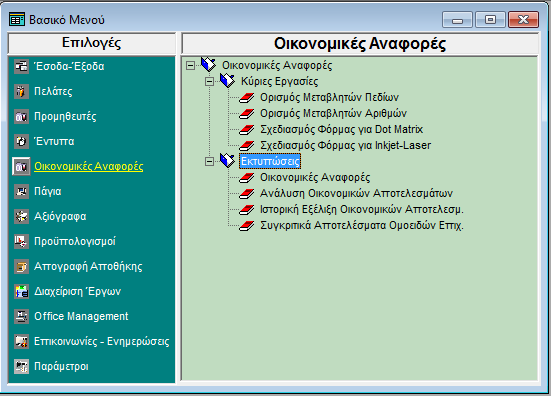Click the Προϋπολογισμοί sidebar icon
The width and height of the screenshot is (551, 396).
[x=21, y=241]
